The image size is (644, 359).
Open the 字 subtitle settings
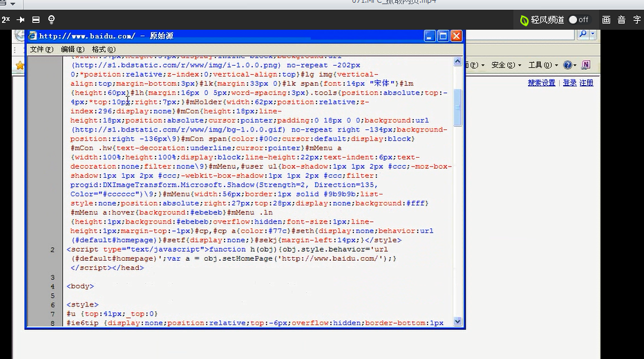tap(636, 20)
